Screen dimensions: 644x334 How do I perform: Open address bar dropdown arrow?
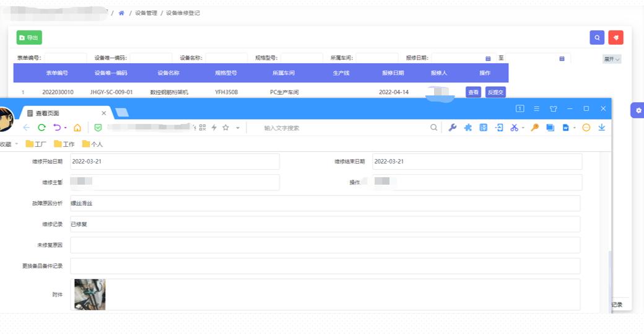point(238,128)
